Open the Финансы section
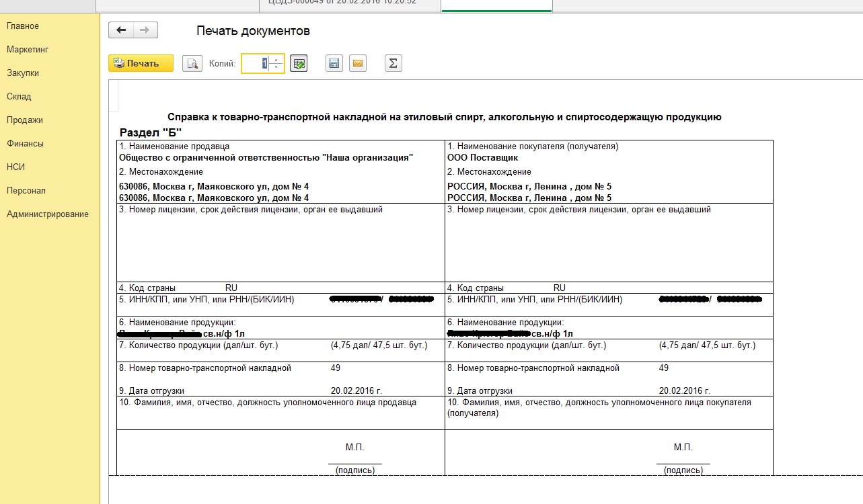Screen dimensions: 863x504 click(x=25, y=144)
